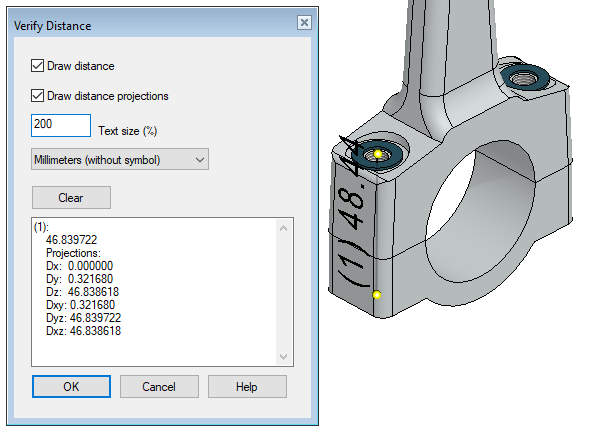
Task: Select the Dz projection result line
Action: pyautogui.click(x=82, y=292)
